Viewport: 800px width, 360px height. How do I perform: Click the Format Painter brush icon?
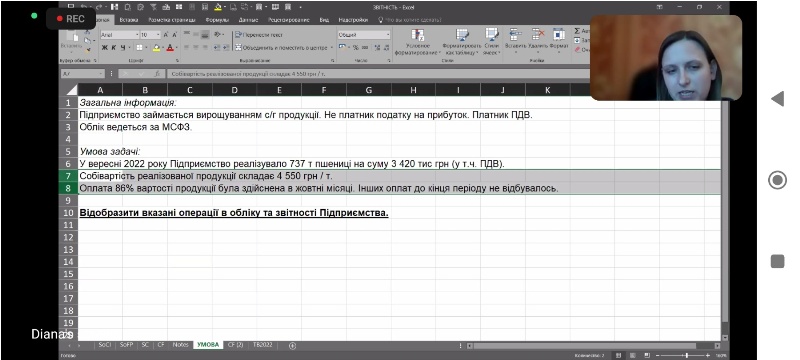(x=88, y=49)
